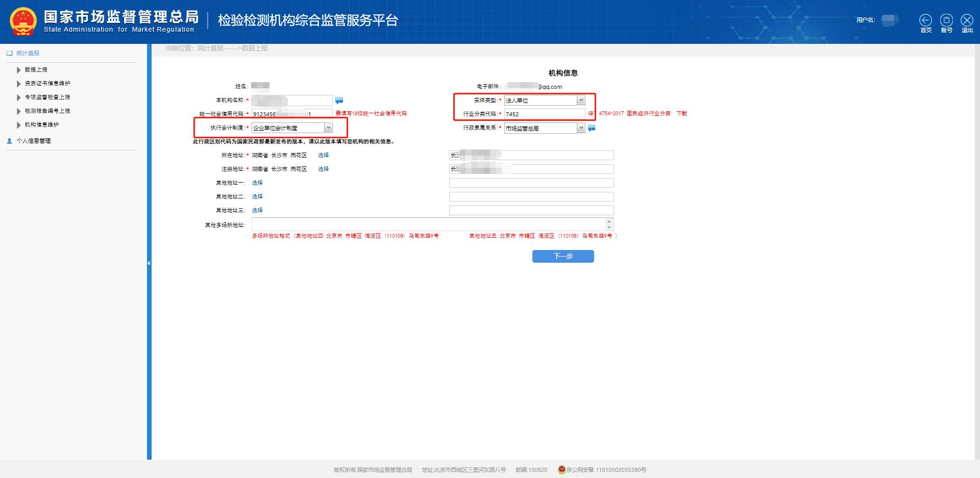Click the 统计直报 list icon in sidebar
The height and width of the screenshot is (478, 980).
tap(8, 53)
